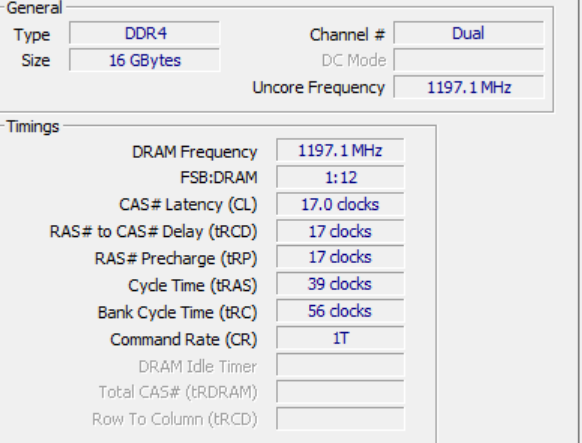Screen dimensions: 582x443
Task: Click the empty DC Mode field
Action: click(x=469, y=60)
